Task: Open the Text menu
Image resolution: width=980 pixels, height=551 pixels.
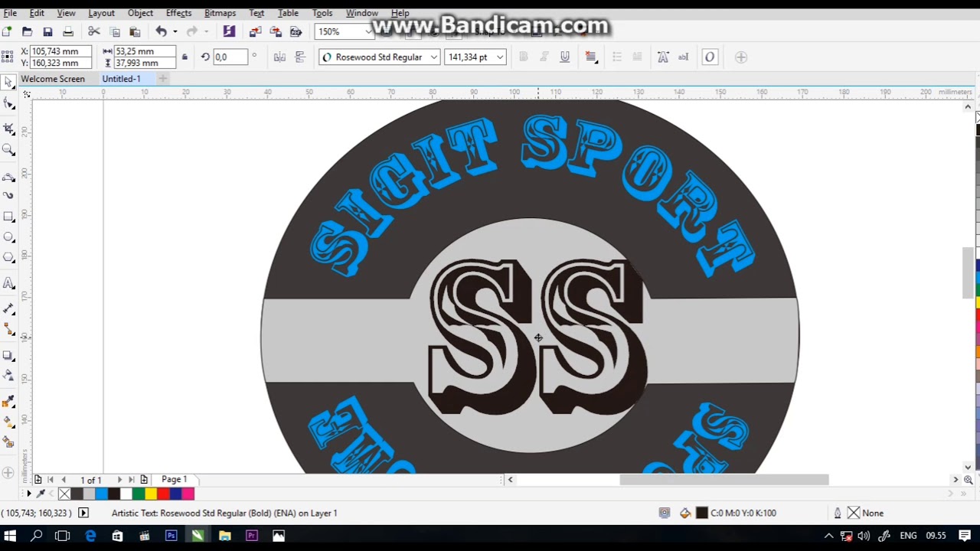Action: [x=256, y=13]
